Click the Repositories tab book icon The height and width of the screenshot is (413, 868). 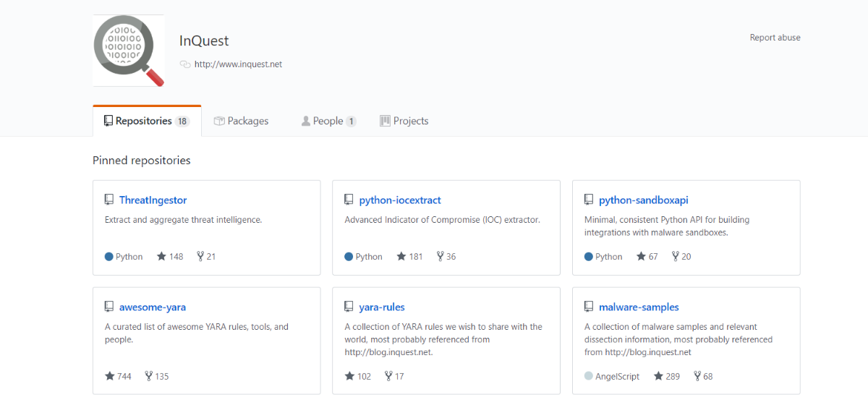pos(109,121)
